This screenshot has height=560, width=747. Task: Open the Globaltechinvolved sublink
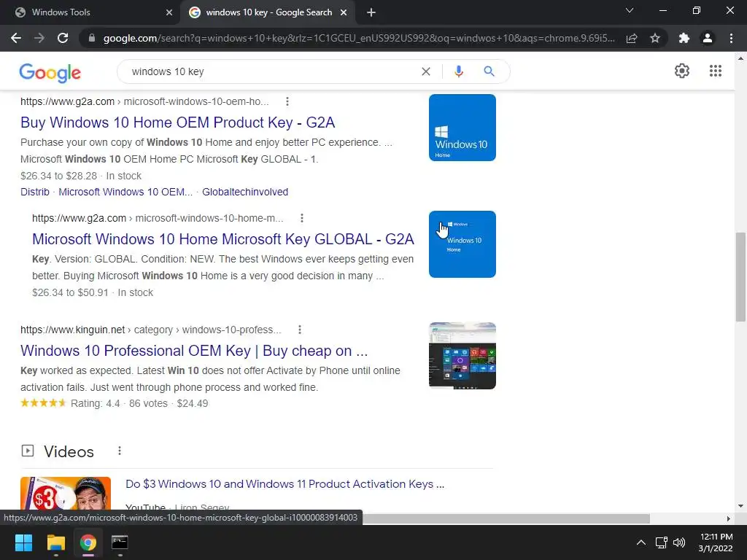coord(245,192)
